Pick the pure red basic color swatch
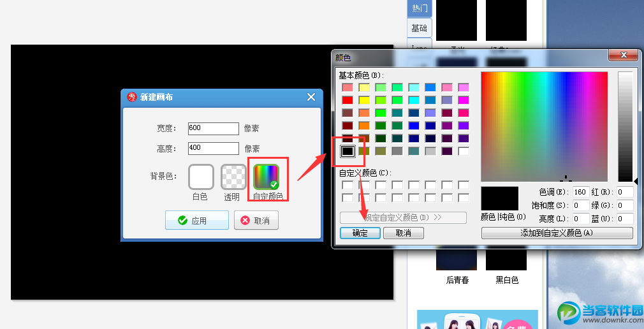The width and height of the screenshot is (644, 329). [x=348, y=100]
